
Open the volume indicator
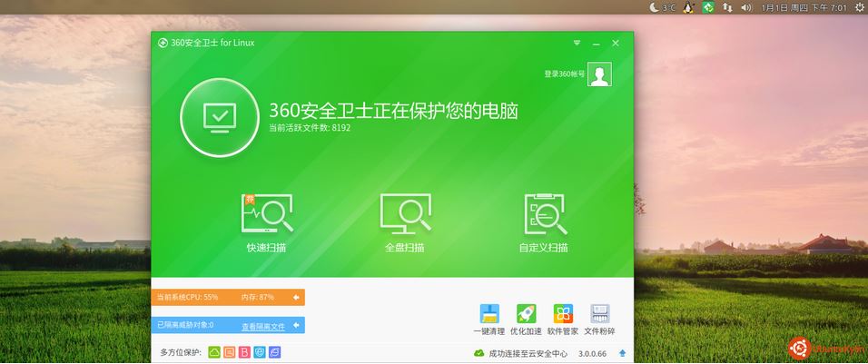(x=746, y=7)
